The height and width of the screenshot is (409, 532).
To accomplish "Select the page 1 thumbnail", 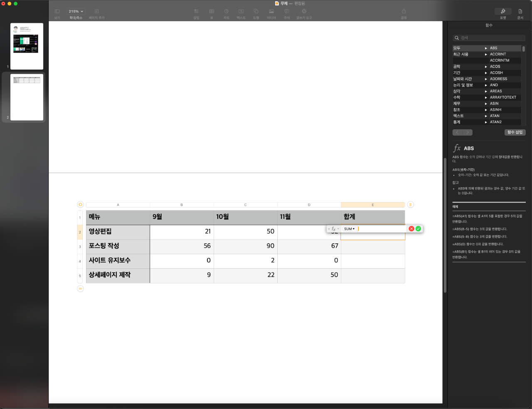I will pos(27,46).
